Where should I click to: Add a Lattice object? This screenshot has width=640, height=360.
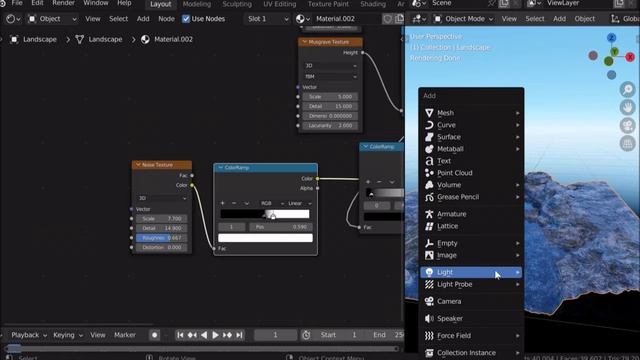[471, 226]
